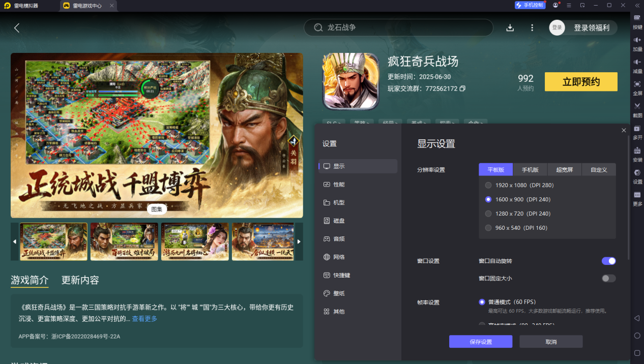Install an APK via the 安装 icon

click(x=637, y=154)
